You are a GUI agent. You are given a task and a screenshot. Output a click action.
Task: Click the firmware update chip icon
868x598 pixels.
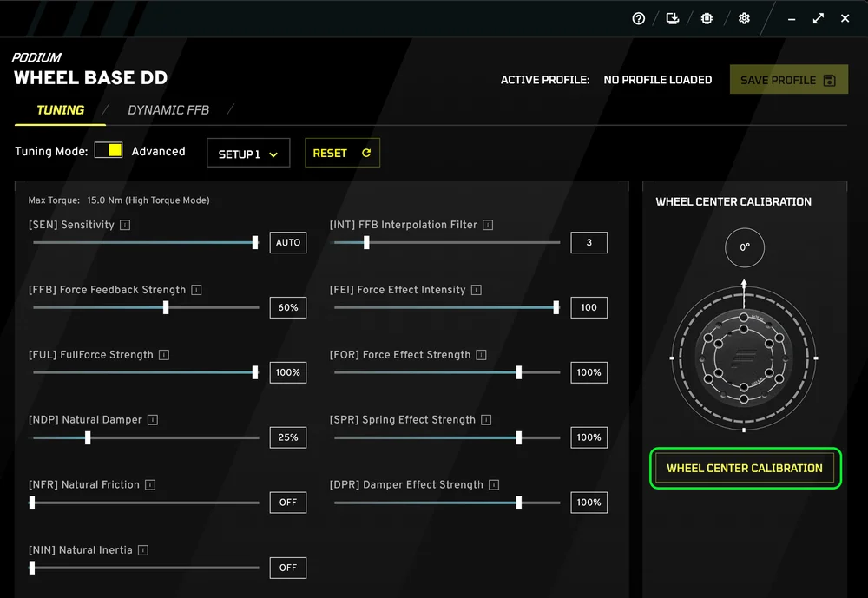707,17
